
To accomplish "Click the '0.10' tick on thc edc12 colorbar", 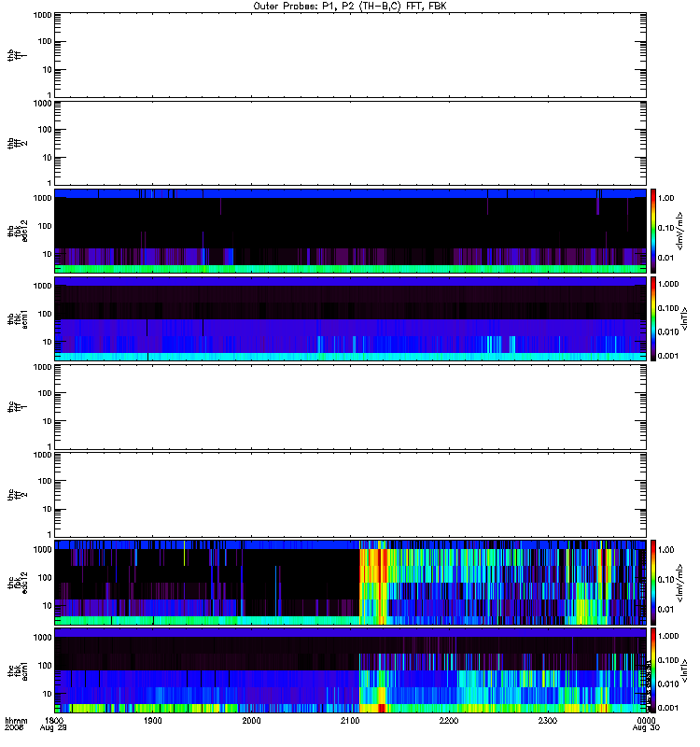I will [666, 579].
